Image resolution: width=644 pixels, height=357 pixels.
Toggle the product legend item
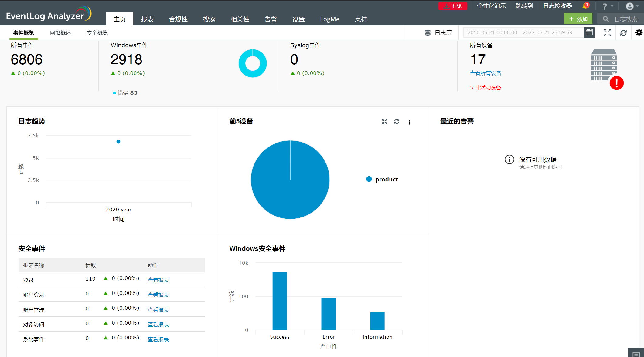tap(382, 179)
